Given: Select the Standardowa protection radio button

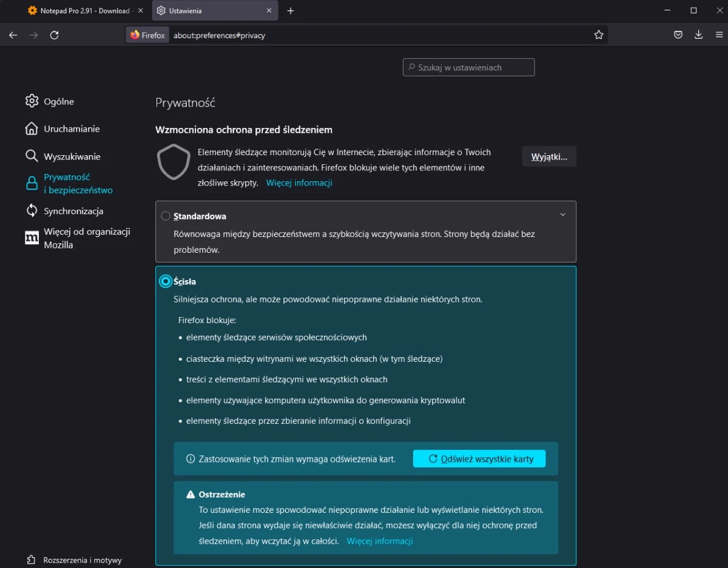Looking at the screenshot, I should click(x=166, y=216).
